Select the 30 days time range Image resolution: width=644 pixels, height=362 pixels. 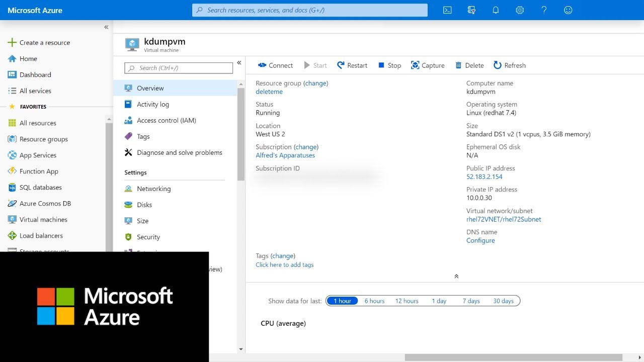pos(503,301)
